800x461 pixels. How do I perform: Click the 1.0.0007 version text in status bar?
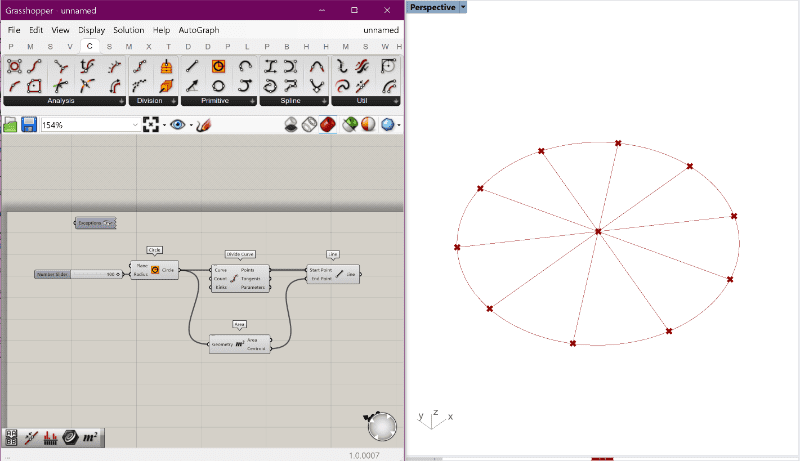[x=364, y=455]
